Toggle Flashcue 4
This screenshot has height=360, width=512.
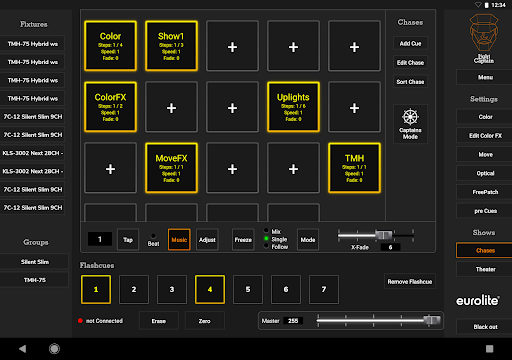(210, 289)
